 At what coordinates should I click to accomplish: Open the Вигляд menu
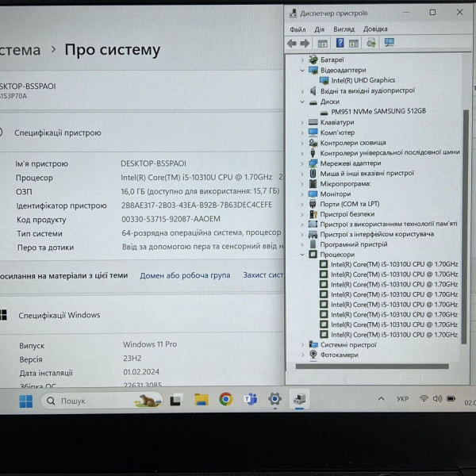tap(344, 29)
